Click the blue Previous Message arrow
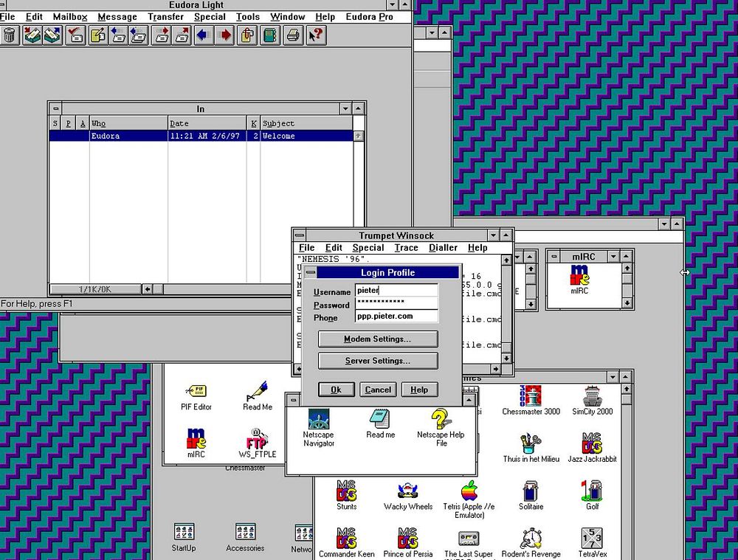 tap(204, 35)
